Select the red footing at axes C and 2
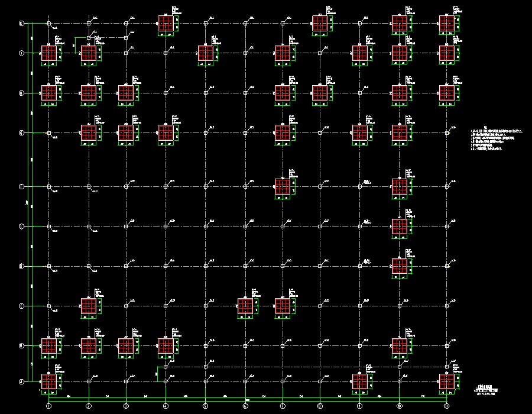The width and height of the screenshot is (532, 414). [x=89, y=306]
